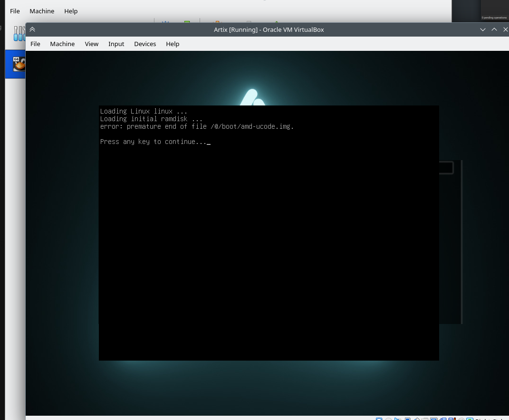Maximize the Artix VM window

point(494,29)
